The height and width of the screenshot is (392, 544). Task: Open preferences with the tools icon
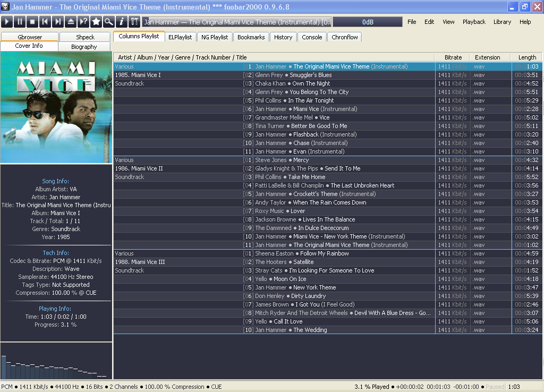tap(134, 22)
